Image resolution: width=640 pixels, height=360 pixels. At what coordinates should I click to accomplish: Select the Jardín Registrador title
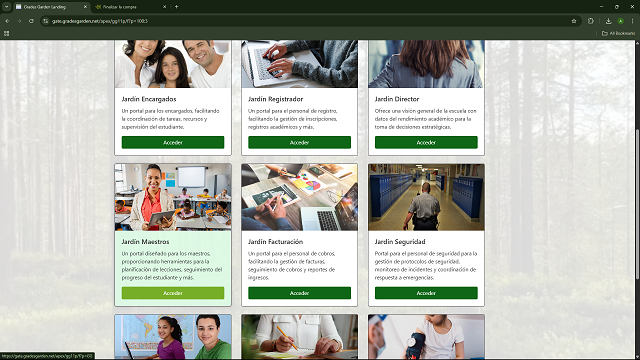276,99
